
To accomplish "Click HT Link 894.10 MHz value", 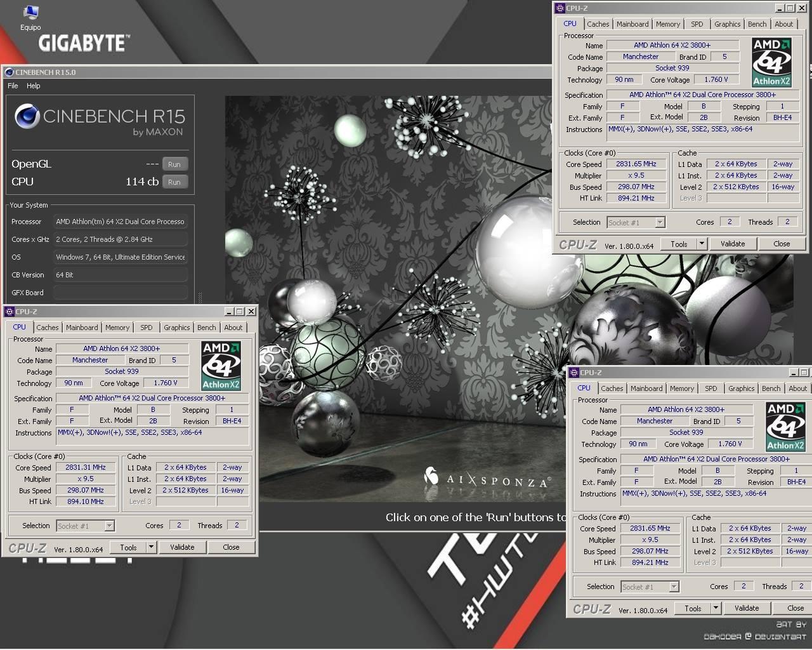I will click(86, 501).
